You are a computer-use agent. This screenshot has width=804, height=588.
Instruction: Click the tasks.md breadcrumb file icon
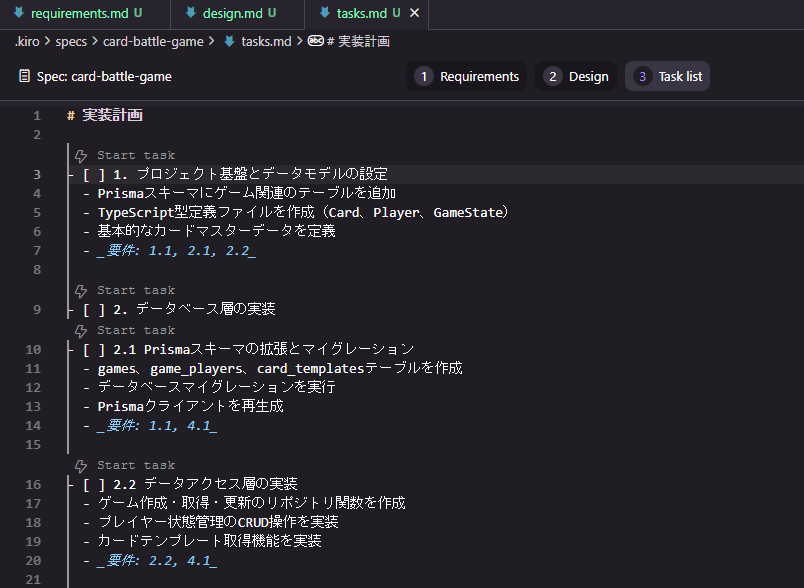click(230, 42)
